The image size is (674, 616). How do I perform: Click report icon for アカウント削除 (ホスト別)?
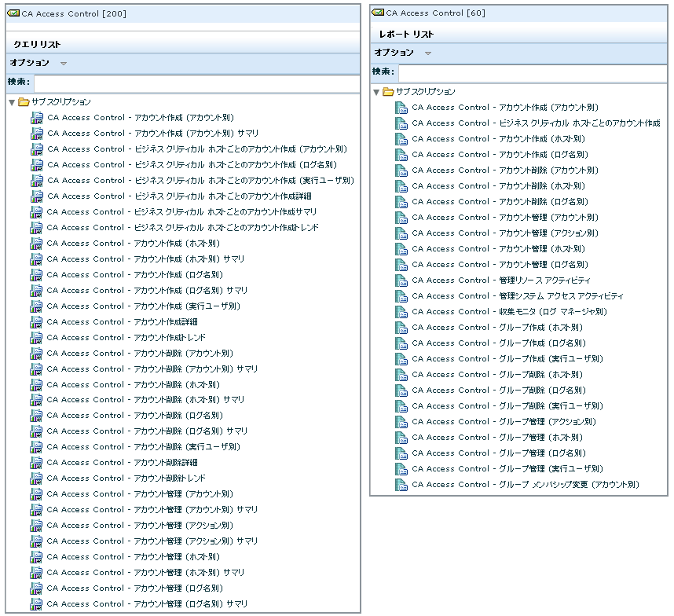pos(401,186)
